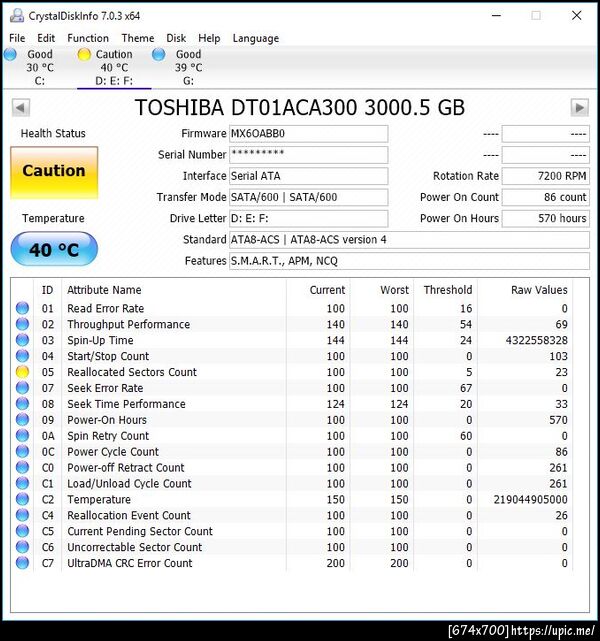Screen dimensions: 600x641
Task: Click the Power On Count 86 count field
Action: tap(546, 197)
